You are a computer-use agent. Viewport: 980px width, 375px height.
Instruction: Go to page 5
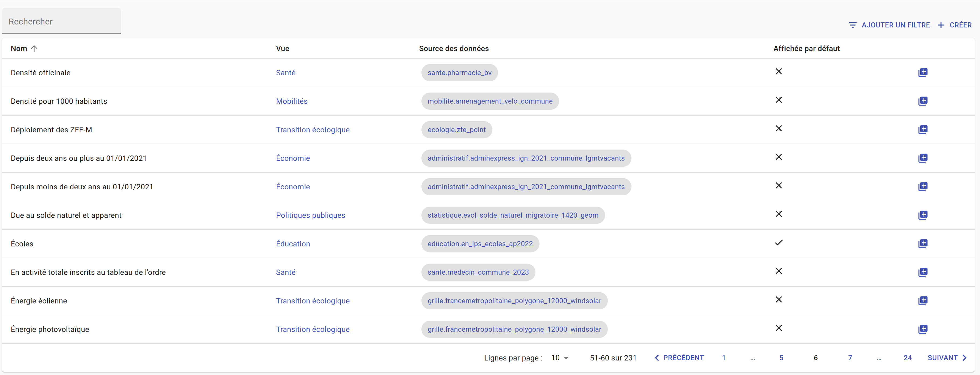click(782, 358)
